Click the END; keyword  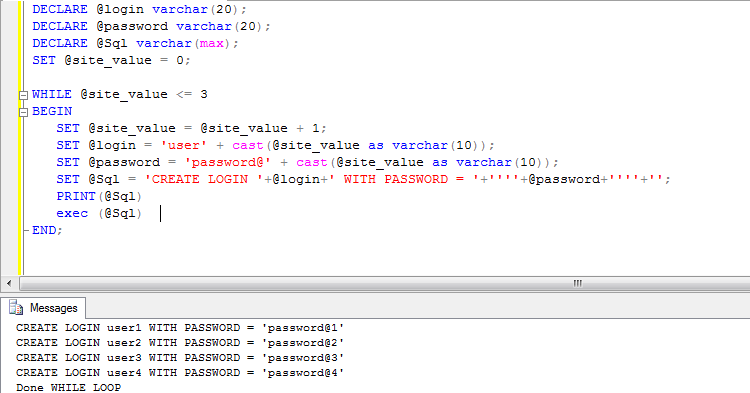(47, 230)
